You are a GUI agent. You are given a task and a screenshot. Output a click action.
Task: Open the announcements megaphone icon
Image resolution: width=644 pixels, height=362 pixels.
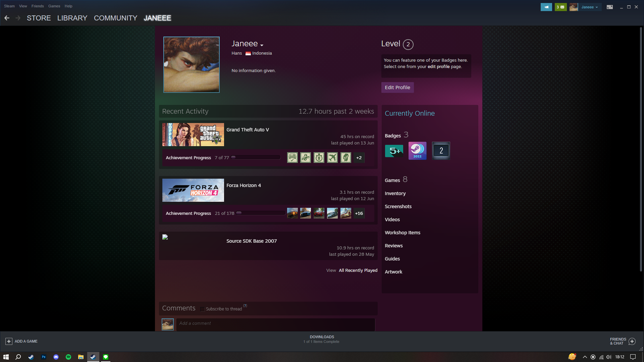tap(546, 7)
